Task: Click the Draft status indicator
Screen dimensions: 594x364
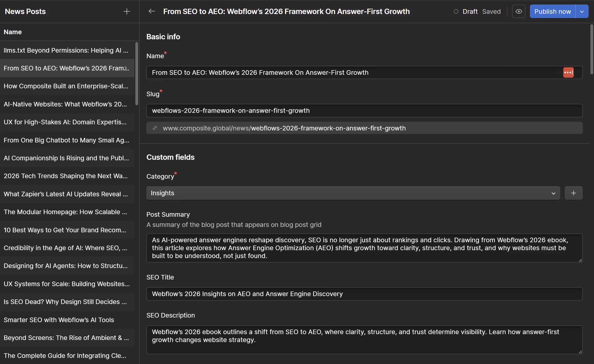Action: (x=466, y=11)
